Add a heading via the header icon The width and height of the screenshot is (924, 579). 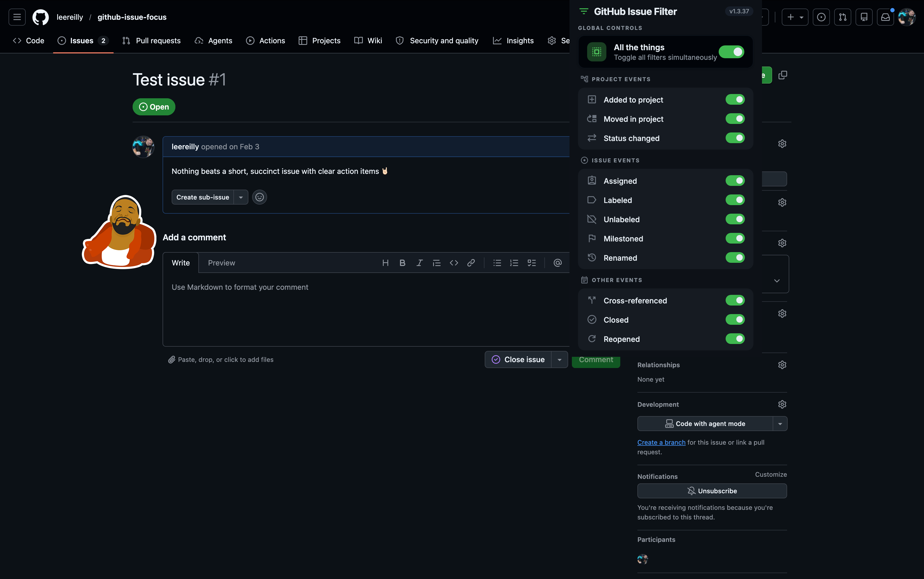pyautogui.click(x=385, y=263)
